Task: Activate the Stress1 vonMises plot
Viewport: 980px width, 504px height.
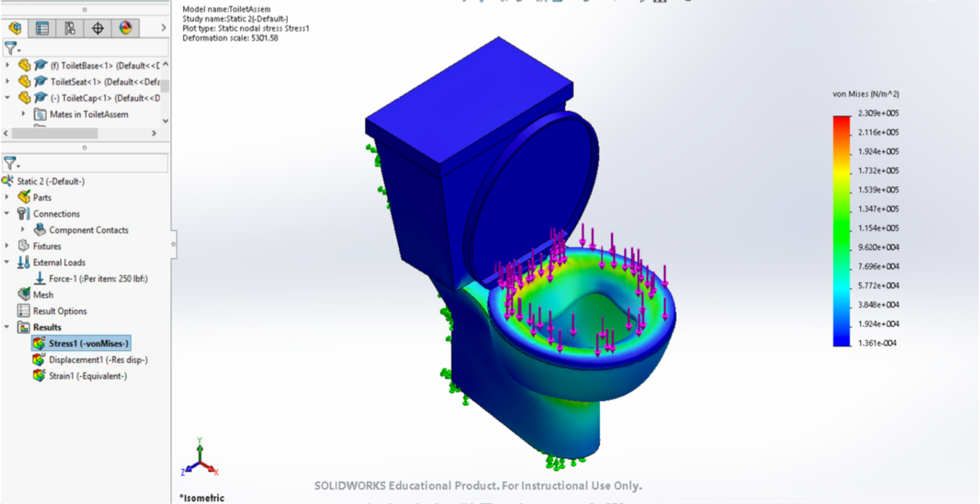Action: pyautogui.click(x=39, y=343)
